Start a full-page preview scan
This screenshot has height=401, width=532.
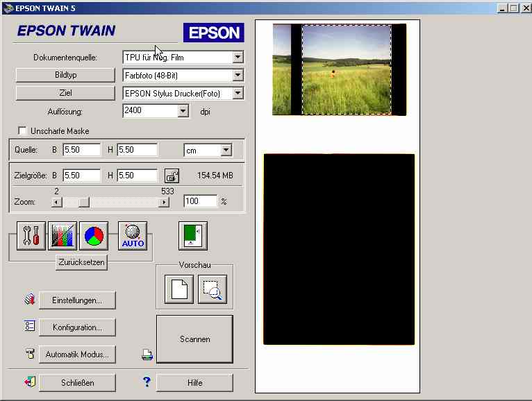[179, 289]
